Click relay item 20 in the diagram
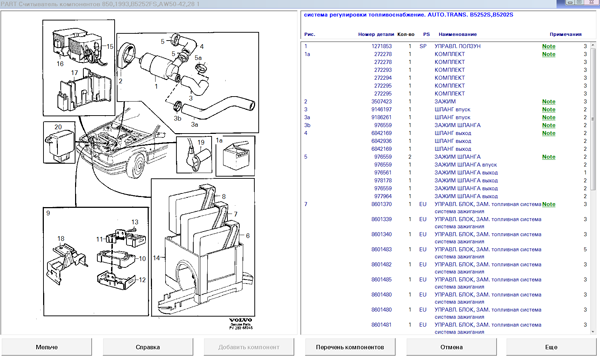The height and width of the screenshot is (360, 600). (x=59, y=142)
